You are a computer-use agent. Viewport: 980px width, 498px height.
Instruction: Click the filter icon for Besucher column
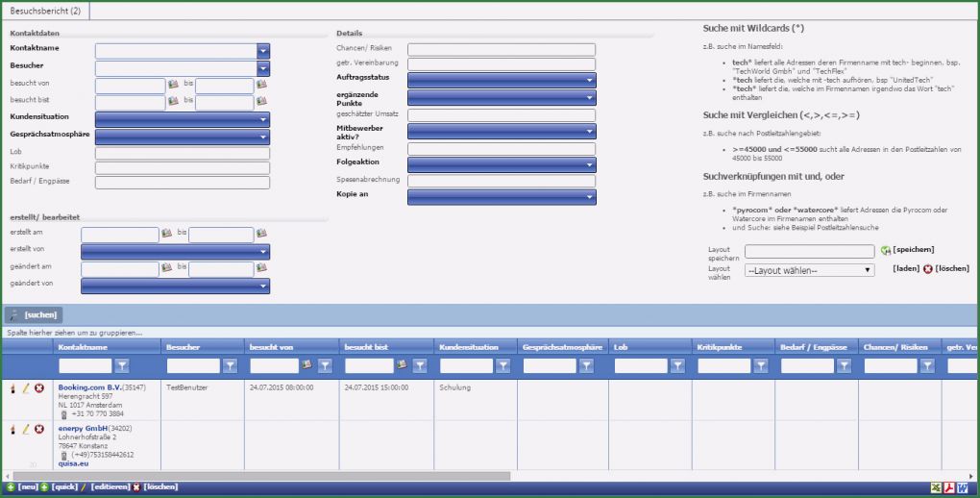point(230,365)
